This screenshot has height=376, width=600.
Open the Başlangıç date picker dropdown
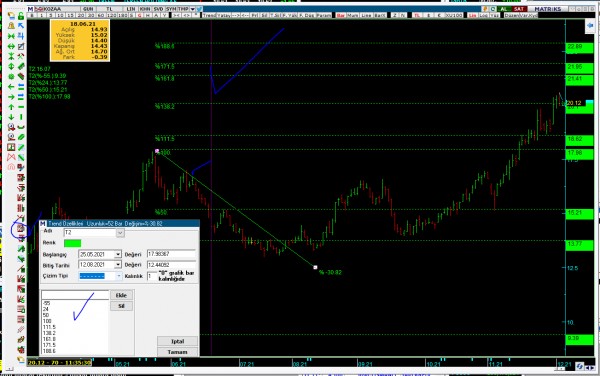pyautogui.click(x=118, y=254)
